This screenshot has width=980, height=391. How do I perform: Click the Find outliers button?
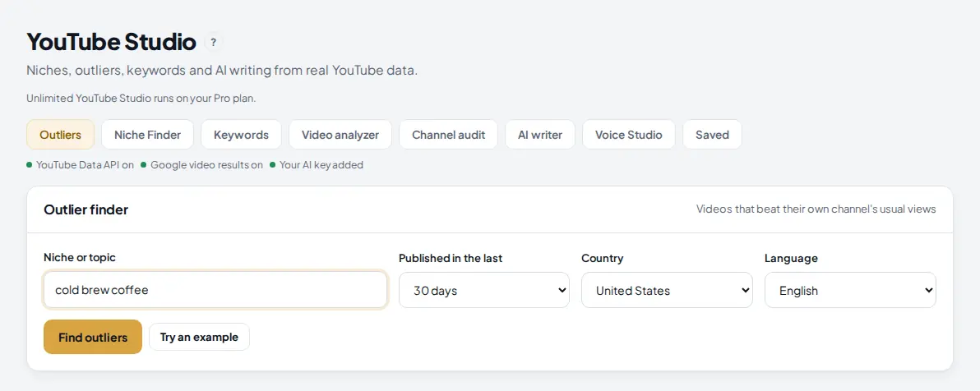(93, 338)
